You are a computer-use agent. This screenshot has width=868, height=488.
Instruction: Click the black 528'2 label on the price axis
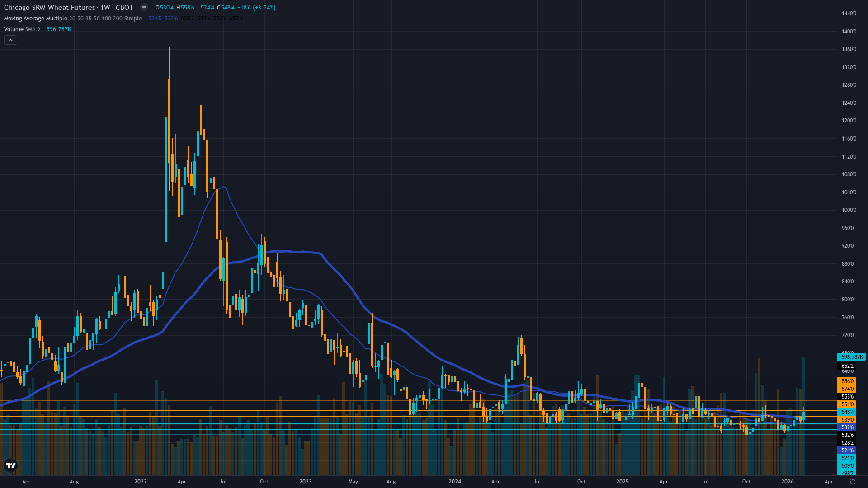847,443
